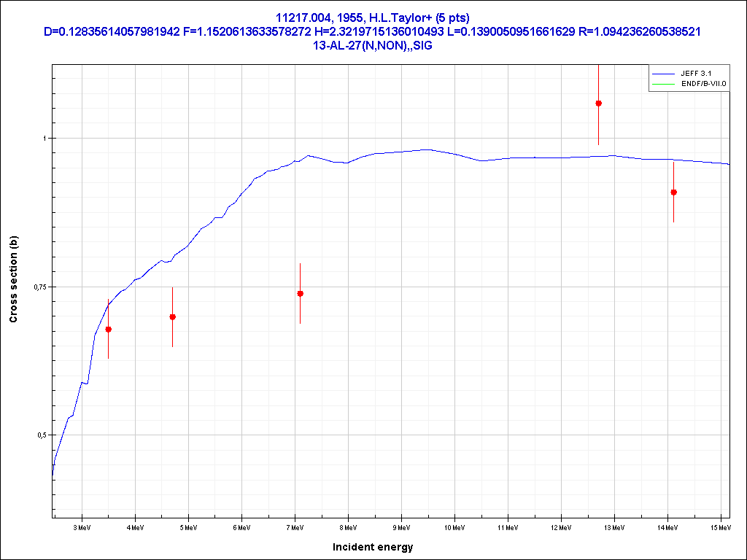The image size is (747, 560).
Task: Click the 'Incident energy' x-axis title
Action: point(373,547)
